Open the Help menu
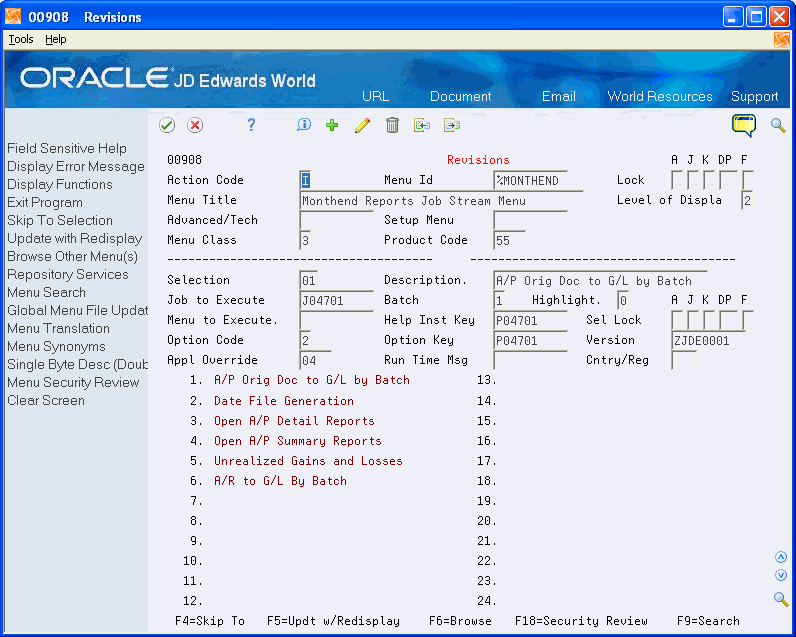The height and width of the screenshot is (637, 796). click(x=55, y=39)
